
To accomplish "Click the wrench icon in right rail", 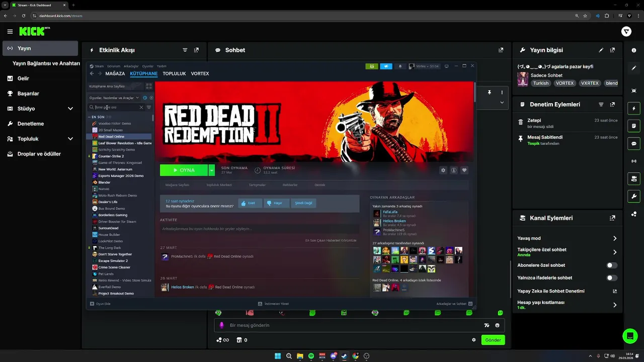I will (x=634, y=196).
